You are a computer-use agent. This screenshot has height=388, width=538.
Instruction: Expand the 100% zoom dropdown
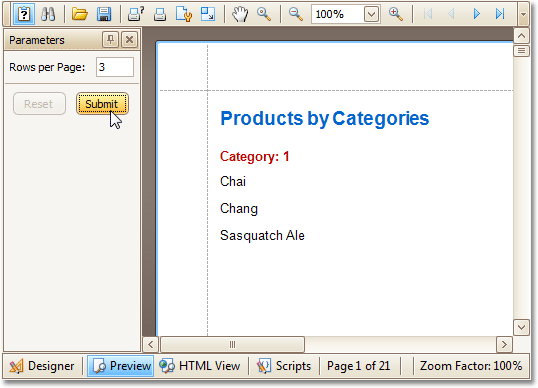371,14
